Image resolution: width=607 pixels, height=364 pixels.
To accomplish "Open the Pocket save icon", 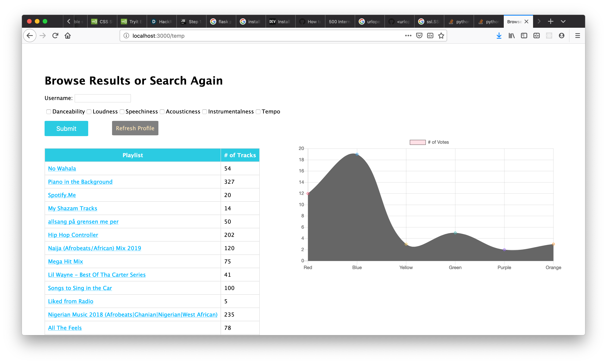I will click(419, 36).
